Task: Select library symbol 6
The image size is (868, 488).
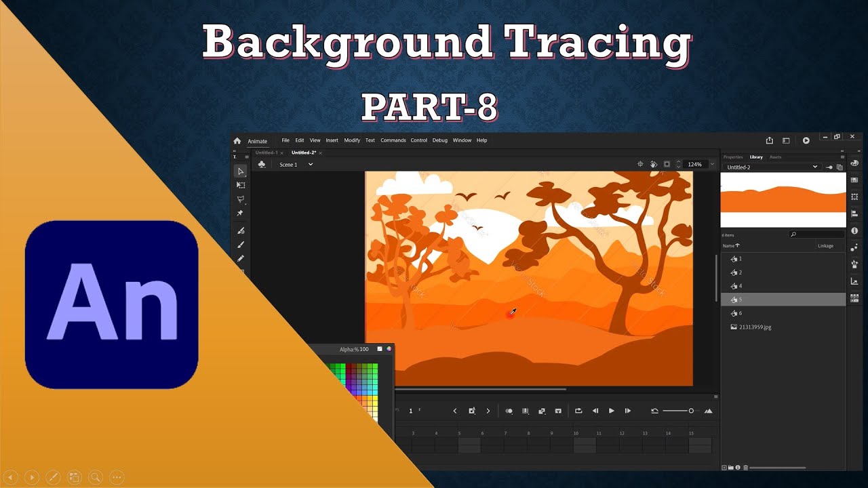Action: point(783,313)
